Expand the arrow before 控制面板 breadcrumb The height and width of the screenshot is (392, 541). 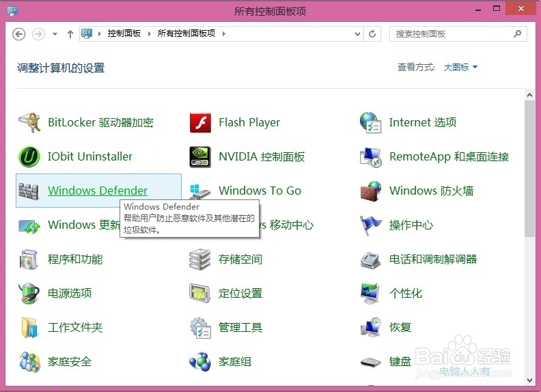pos(99,33)
